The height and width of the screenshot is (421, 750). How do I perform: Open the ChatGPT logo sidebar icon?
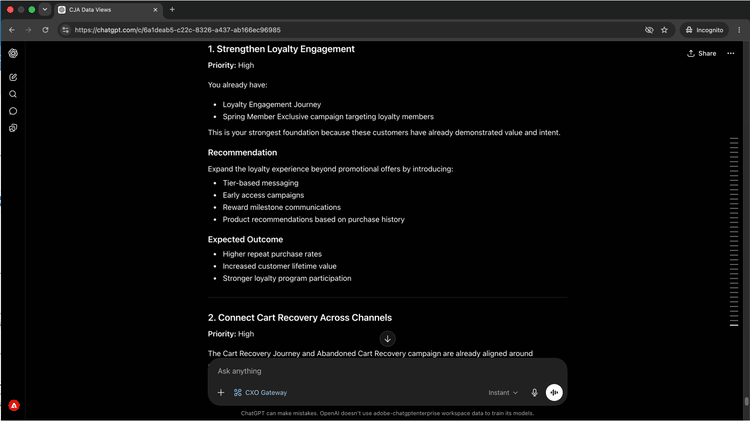pos(13,53)
